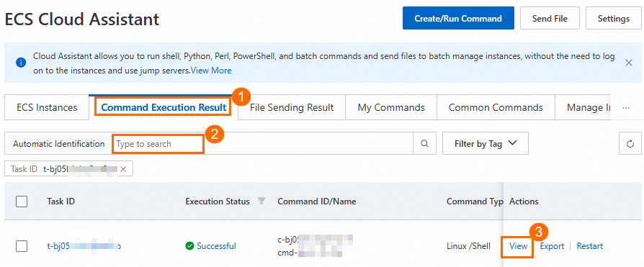Click the Command ID/Name column header
This screenshot has height=267, width=644.
[x=317, y=202]
